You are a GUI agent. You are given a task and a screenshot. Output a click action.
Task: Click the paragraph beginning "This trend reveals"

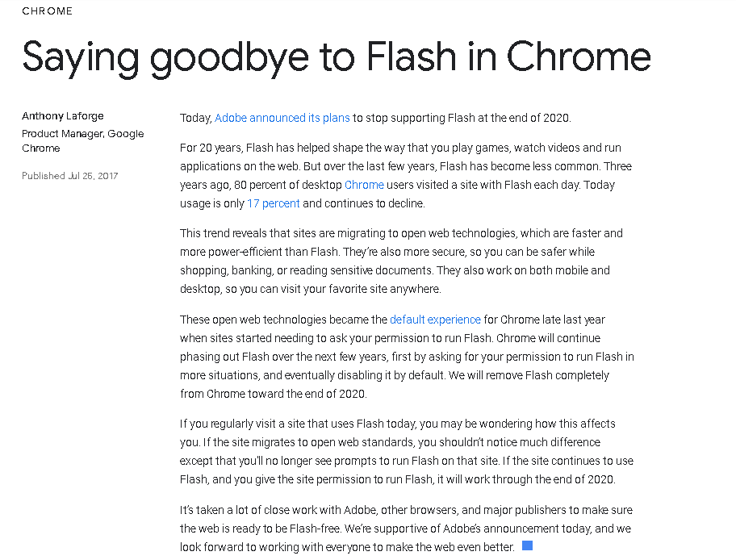(401, 261)
